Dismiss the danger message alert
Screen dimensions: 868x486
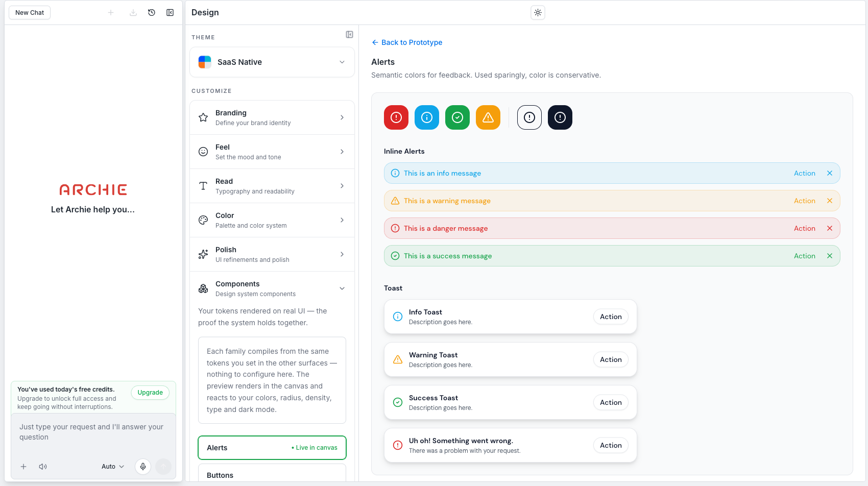click(830, 228)
